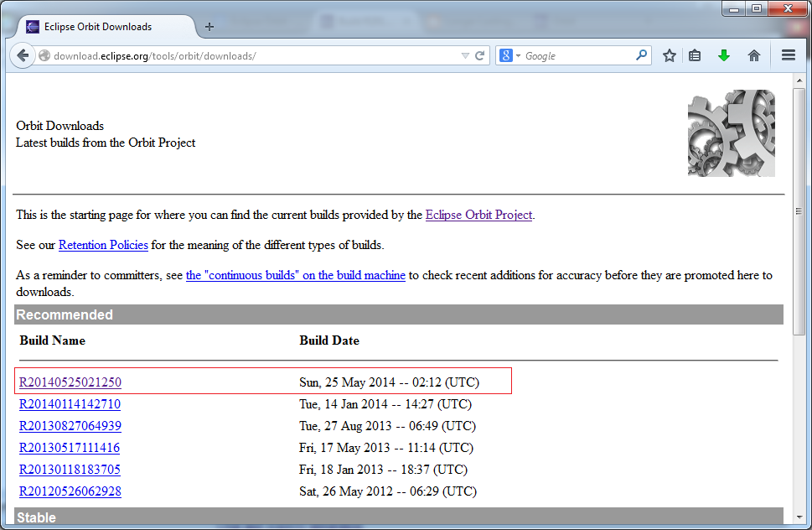Click the scrollbar up arrow
Screen dimensions: 812x530
tap(799, 81)
